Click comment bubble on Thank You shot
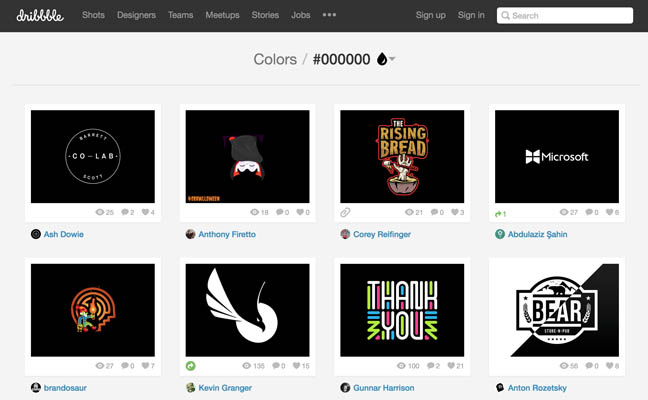Viewport: 648px width, 400px height. point(431,366)
